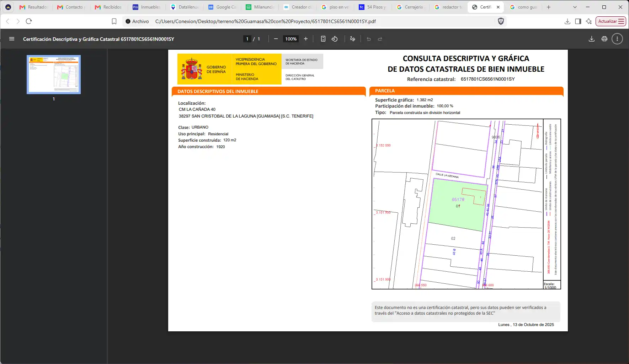Print the cadastral PDF document
This screenshot has height=364, width=629.
(604, 39)
